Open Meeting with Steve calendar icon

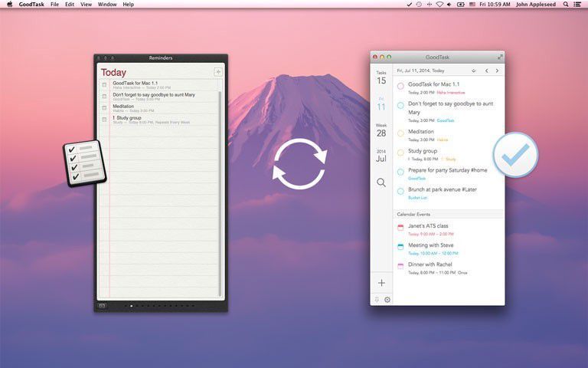400,247
